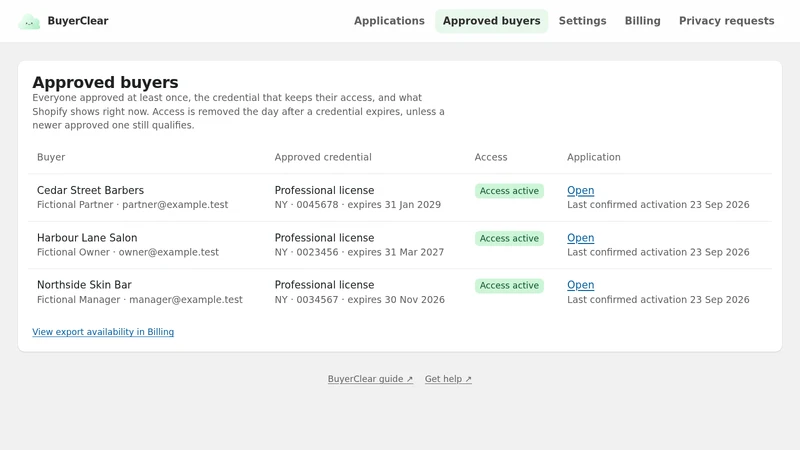The width and height of the screenshot is (800, 450).
Task: Select the Approved buyers tab
Action: coord(491,21)
